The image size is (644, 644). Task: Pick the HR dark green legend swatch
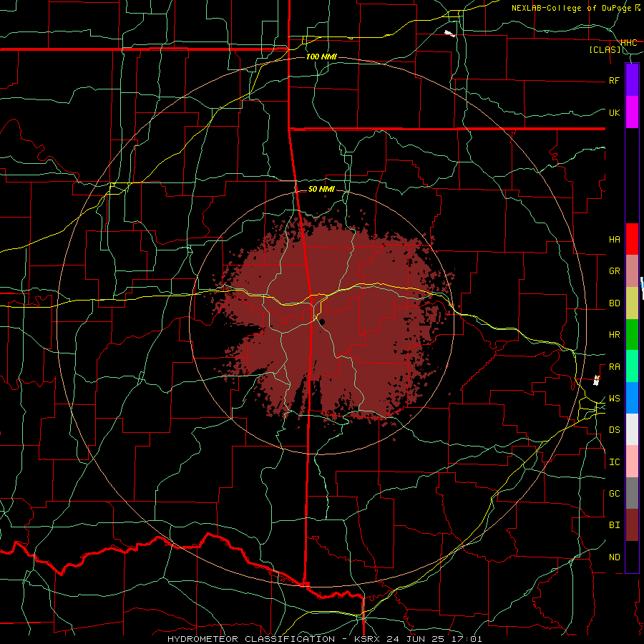[632, 335]
